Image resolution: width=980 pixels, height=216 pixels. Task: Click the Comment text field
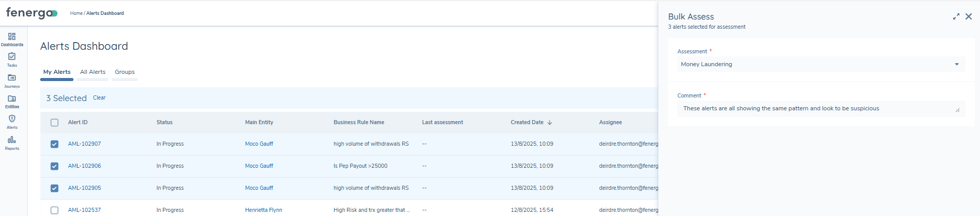point(818,109)
